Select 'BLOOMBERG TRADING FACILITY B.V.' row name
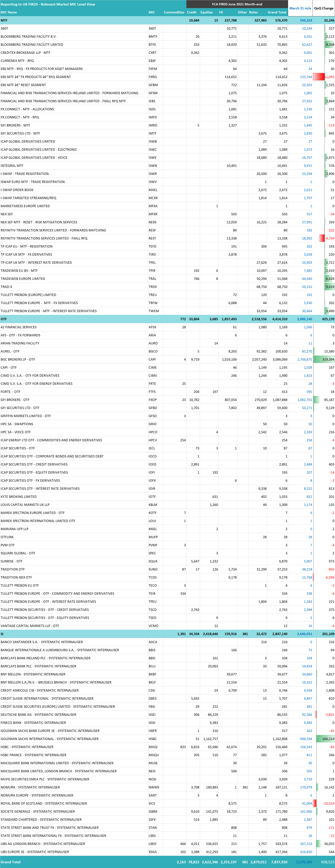This screenshot has width=335, height=868. tap(29, 36)
